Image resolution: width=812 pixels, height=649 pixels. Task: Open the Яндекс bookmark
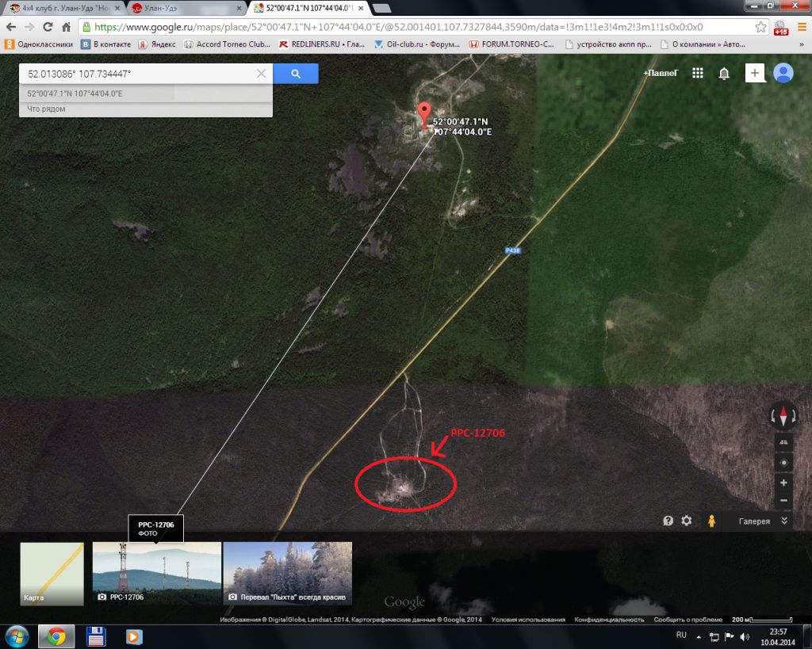coord(157,44)
